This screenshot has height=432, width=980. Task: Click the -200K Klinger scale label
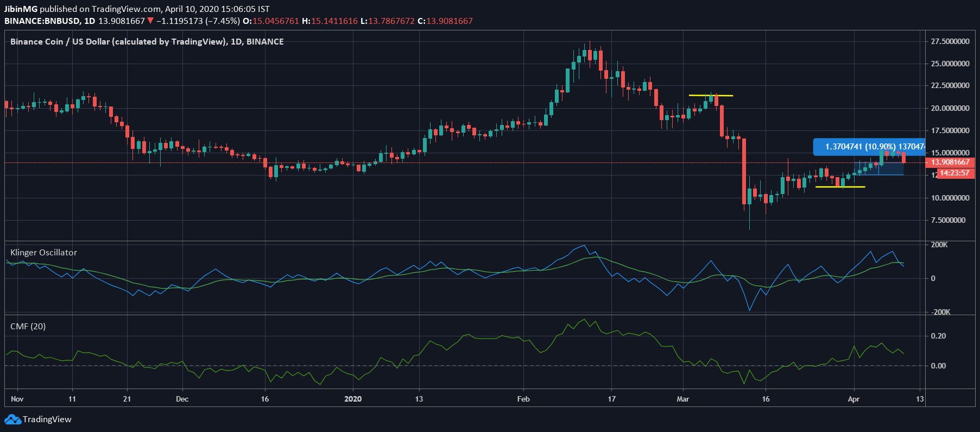click(941, 312)
